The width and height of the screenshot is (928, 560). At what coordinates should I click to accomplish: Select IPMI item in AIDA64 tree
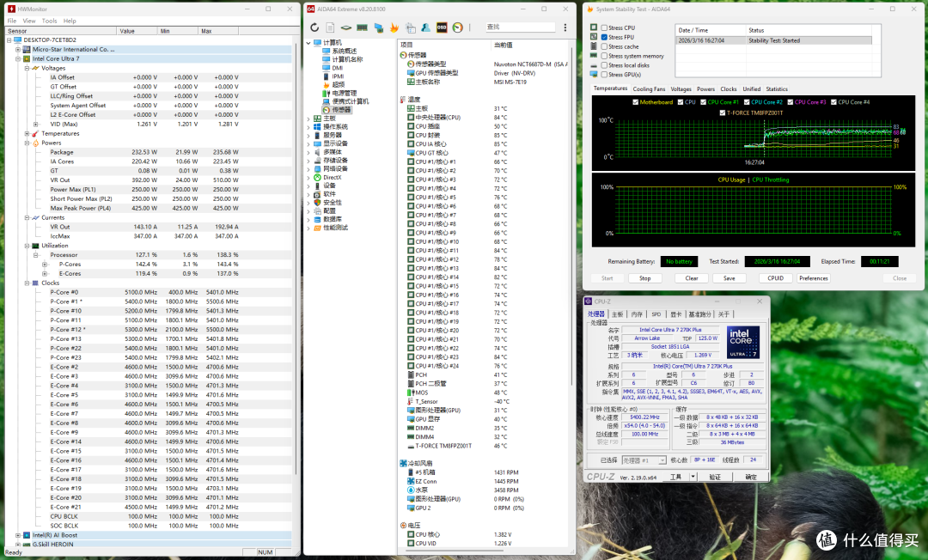tap(333, 76)
